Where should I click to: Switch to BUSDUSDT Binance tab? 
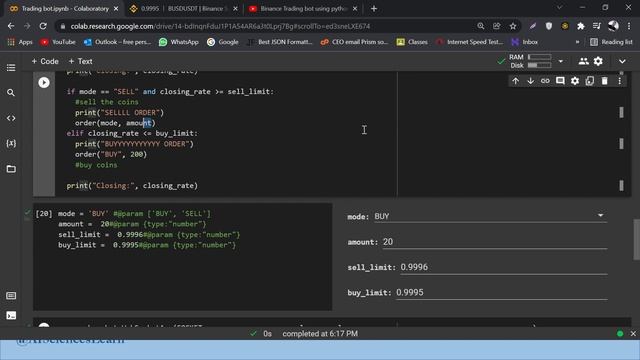183,9
